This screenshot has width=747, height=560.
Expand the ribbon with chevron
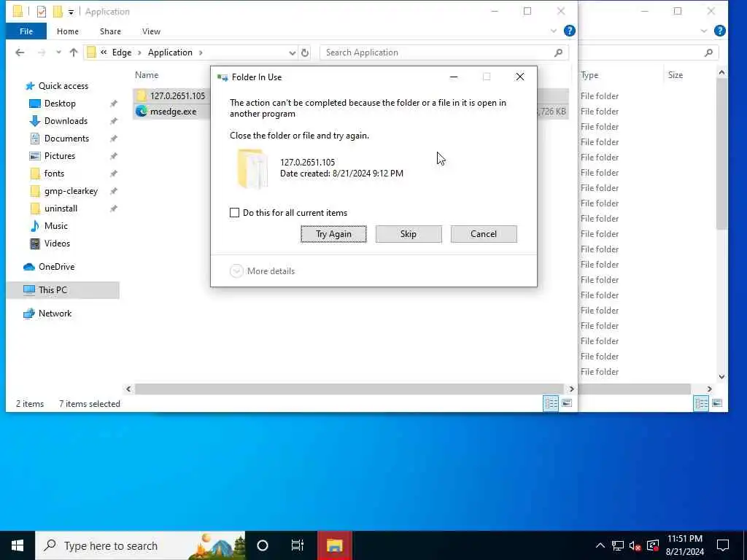coord(553,31)
